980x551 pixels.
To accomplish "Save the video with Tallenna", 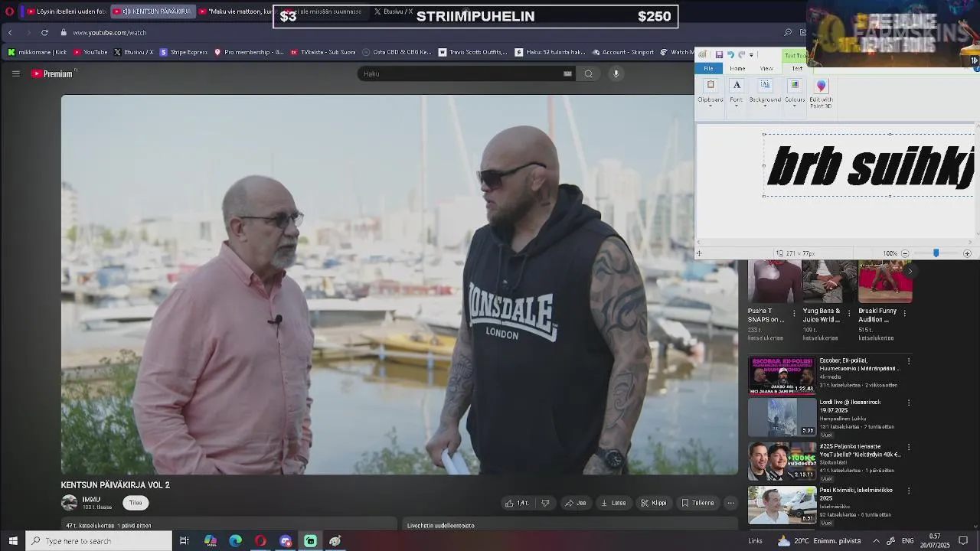I will click(x=697, y=503).
